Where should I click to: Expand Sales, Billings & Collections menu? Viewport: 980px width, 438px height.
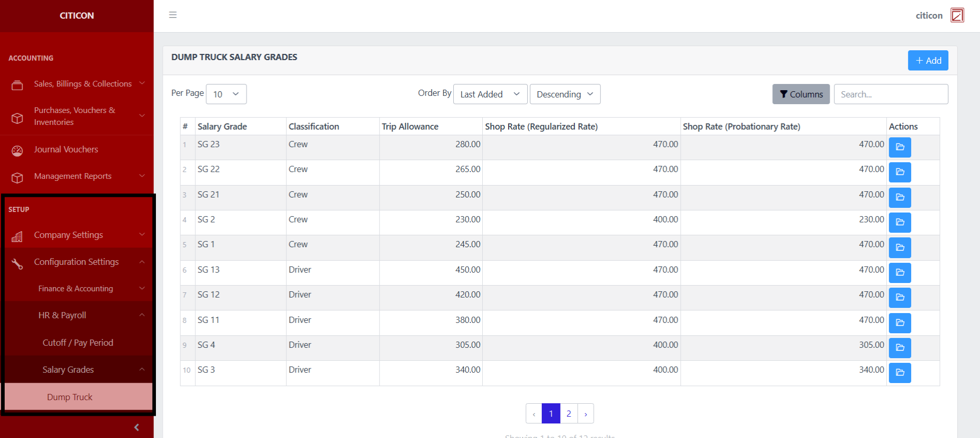(x=83, y=84)
